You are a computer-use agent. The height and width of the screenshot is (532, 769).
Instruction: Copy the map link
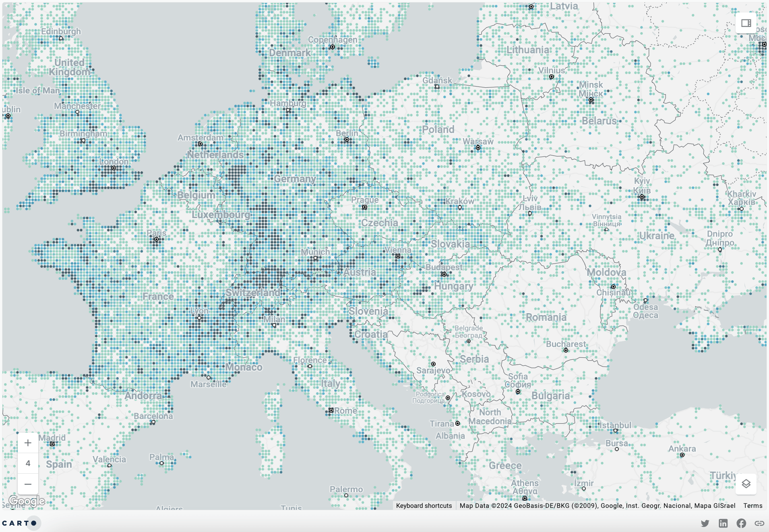759,523
